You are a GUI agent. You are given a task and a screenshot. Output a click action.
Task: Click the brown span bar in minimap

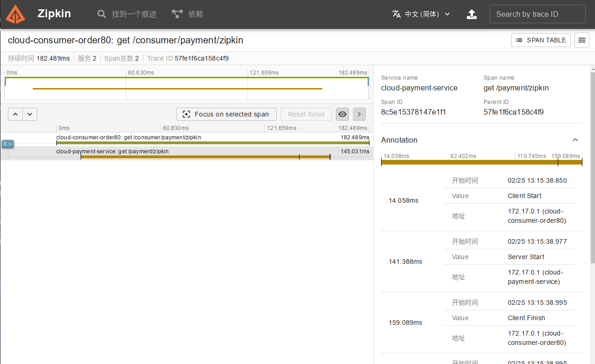177,89
